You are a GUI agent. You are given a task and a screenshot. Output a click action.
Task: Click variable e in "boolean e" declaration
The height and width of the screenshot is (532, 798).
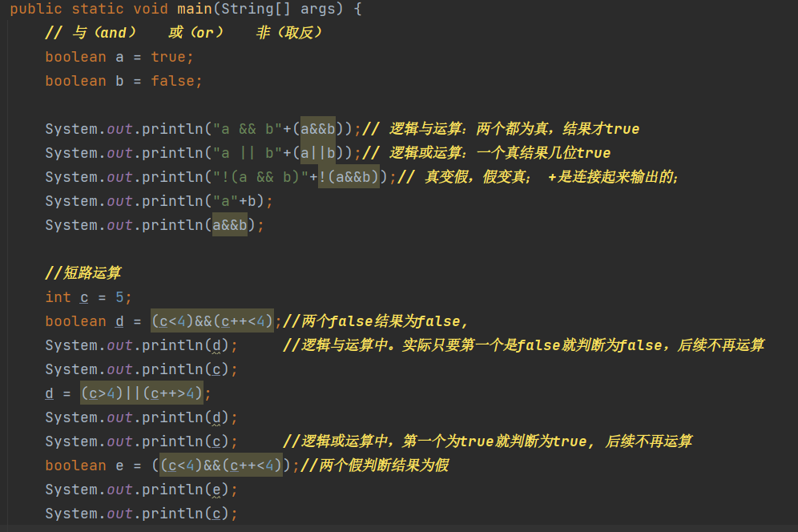[x=119, y=465]
